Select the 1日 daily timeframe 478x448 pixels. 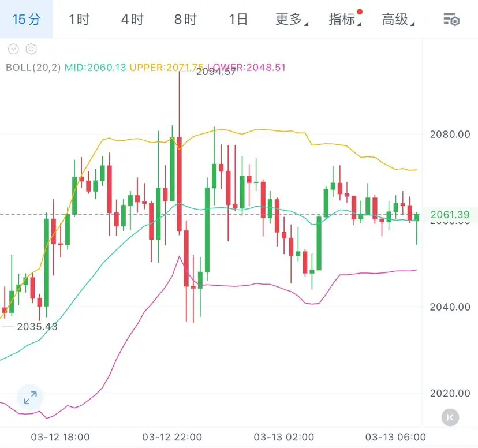(x=238, y=20)
